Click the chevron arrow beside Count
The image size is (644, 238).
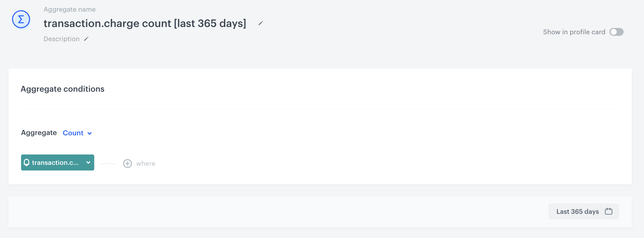click(x=90, y=133)
